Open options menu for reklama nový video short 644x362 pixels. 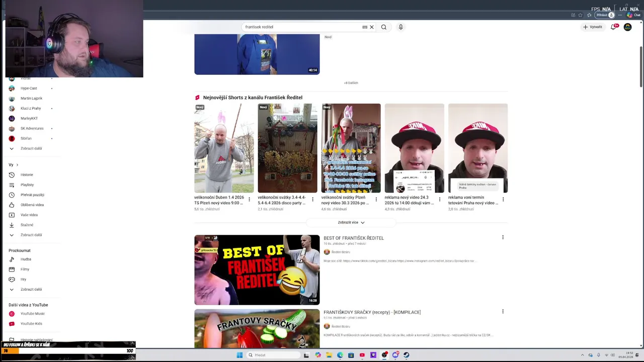pos(439,200)
